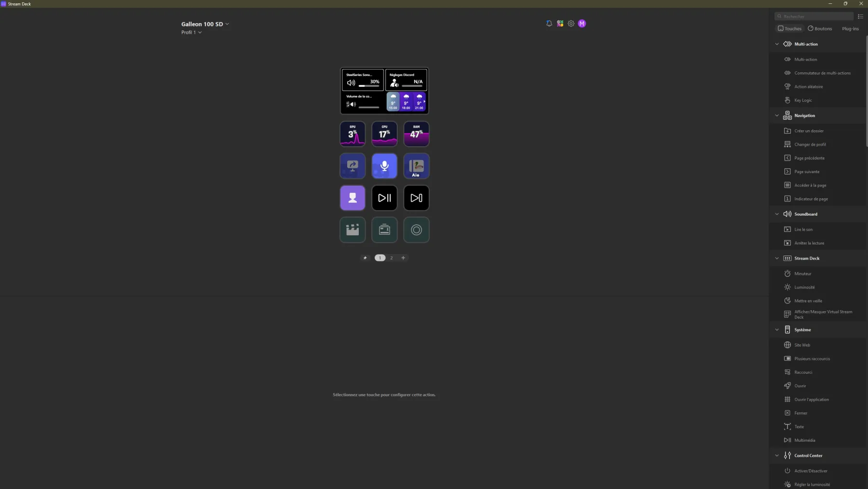The image size is (868, 489).
Task: Open the settings gear
Action: (571, 23)
